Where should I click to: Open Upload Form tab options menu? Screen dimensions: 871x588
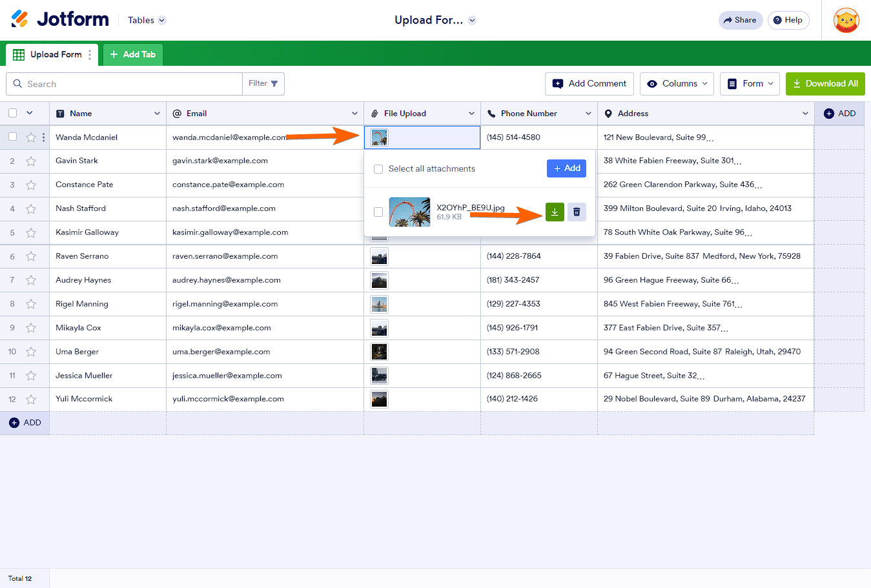coord(90,55)
